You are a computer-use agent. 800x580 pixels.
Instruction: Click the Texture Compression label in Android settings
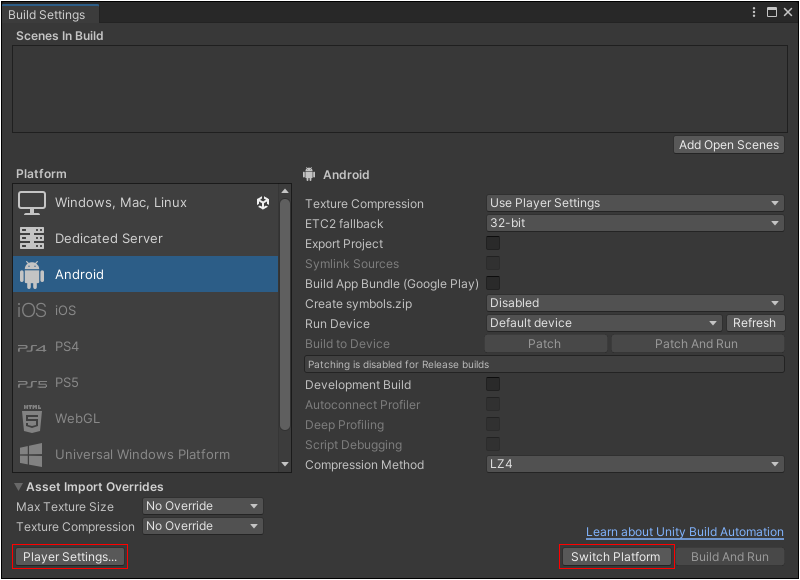[364, 204]
